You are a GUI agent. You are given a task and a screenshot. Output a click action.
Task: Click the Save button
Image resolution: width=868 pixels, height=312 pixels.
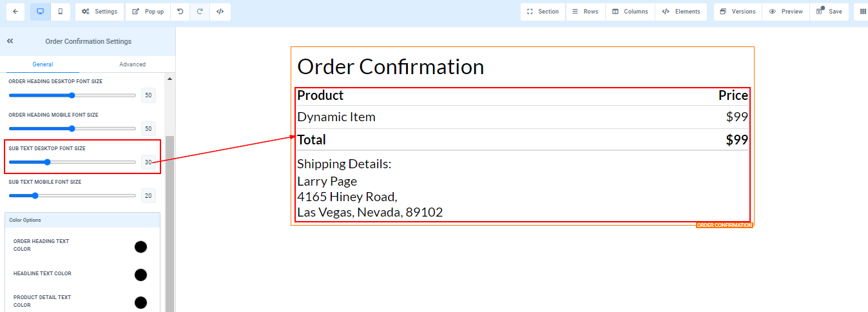click(x=829, y=12)
